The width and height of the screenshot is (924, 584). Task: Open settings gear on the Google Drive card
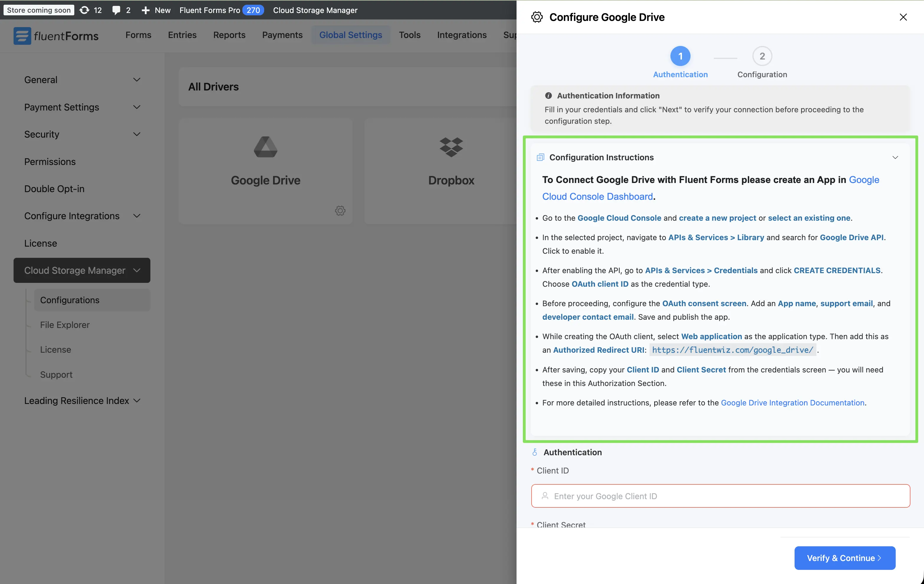tap(340, 210)
